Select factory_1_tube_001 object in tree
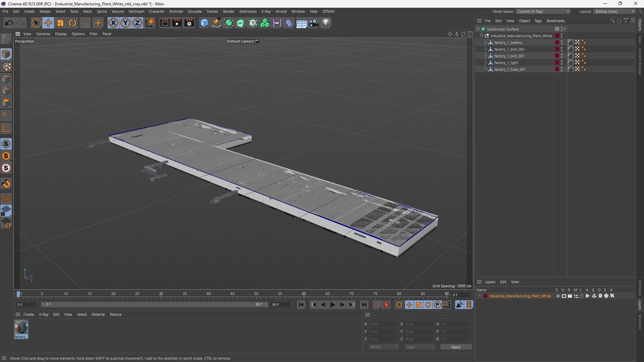644x362 pixels. [x=510, y=69]
